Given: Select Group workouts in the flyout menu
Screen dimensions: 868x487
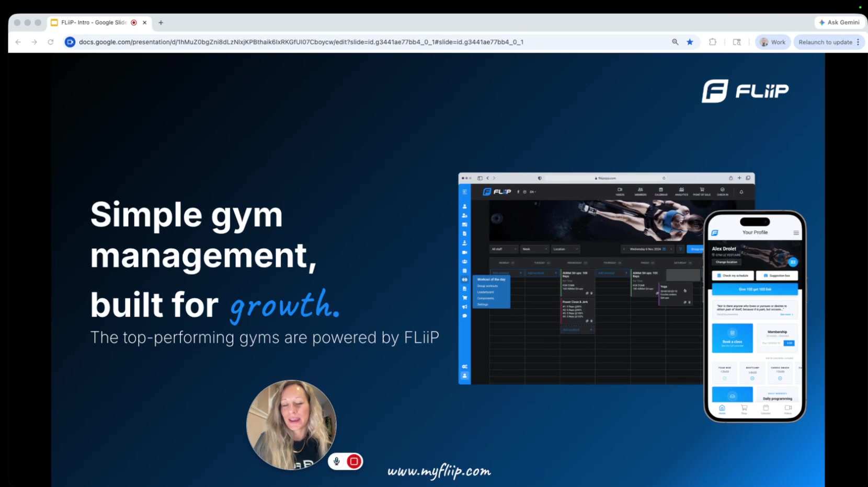Looking at the screenshot, I should click(487, 286).
